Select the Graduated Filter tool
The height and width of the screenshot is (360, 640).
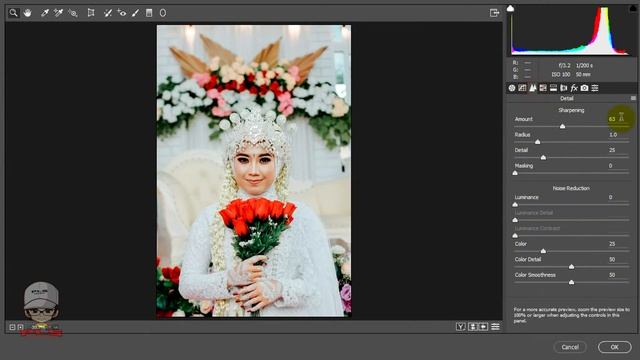tap(149, 13)
